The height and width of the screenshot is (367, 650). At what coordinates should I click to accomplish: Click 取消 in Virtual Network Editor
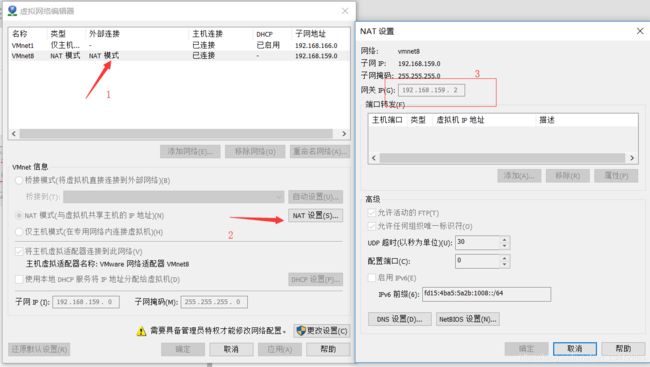pos(231,349)
